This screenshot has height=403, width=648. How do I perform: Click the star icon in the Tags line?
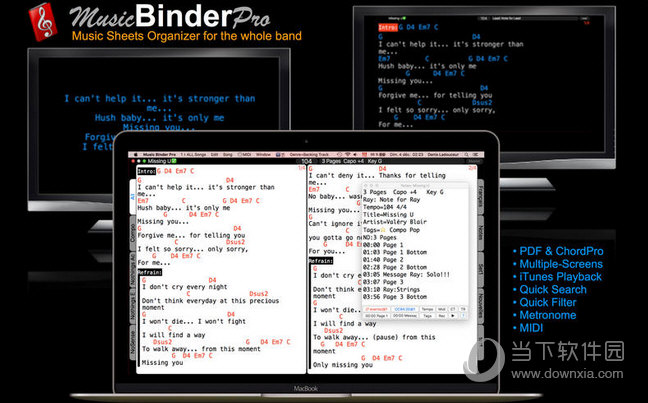click(x=383, y=230)
